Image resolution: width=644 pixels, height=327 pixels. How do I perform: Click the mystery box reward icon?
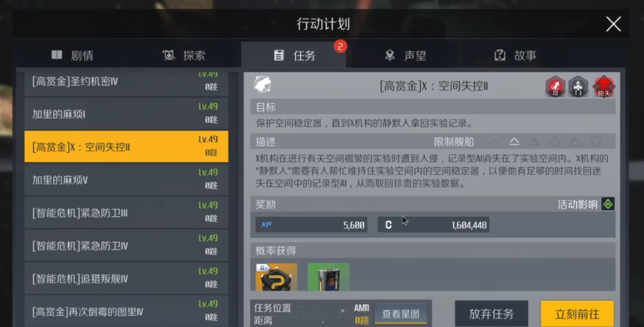[276, 277]
